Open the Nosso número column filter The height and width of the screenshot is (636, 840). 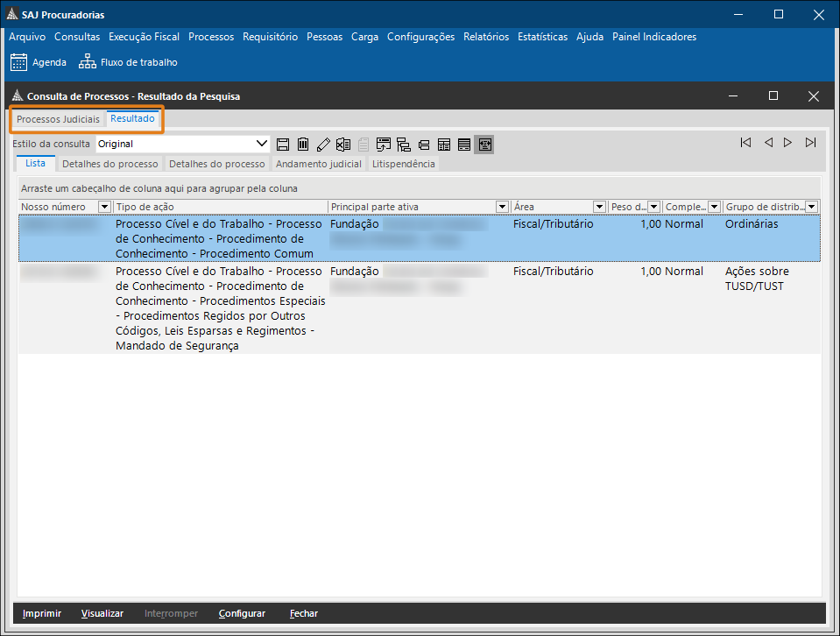pos(105,207)
